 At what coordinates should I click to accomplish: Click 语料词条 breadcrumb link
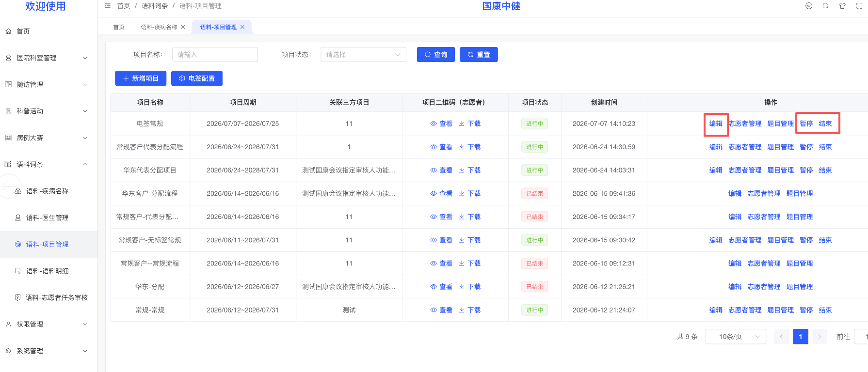155,6
